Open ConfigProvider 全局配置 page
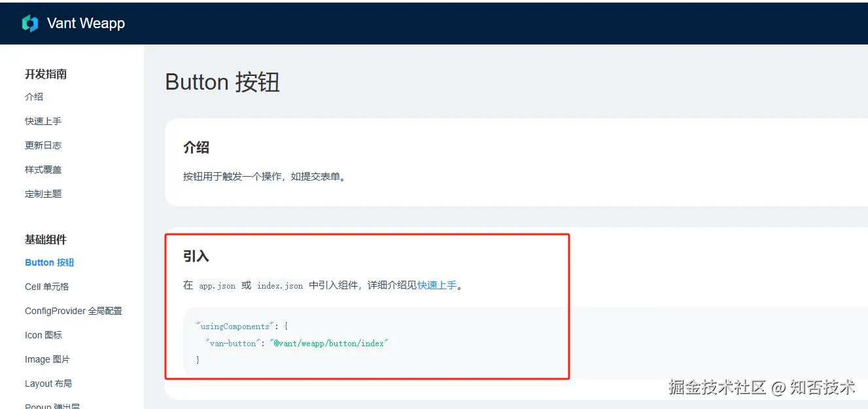Image resolution: width=868 pixels, height=409 pixels. click(73, 311)
